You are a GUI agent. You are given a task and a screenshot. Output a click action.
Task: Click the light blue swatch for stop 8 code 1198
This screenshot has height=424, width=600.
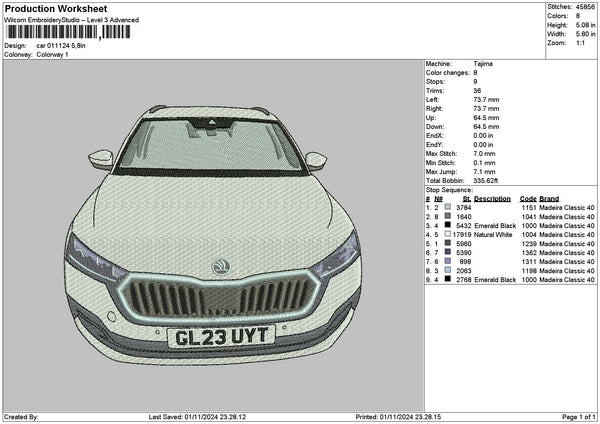[x=447, y=270]
